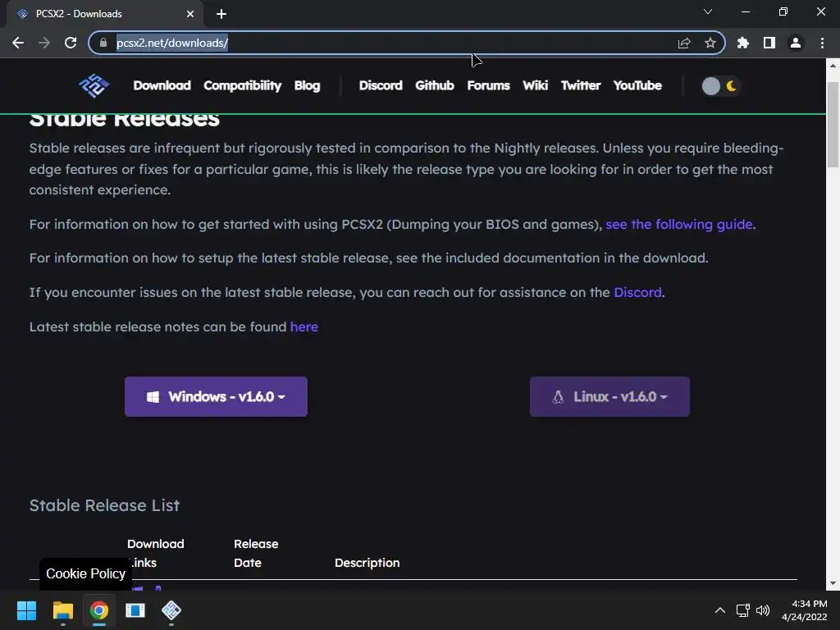This screenshot has height=630, width=840.
Task: Open the tab search chevron in title bar
Action: coord(708,11)
